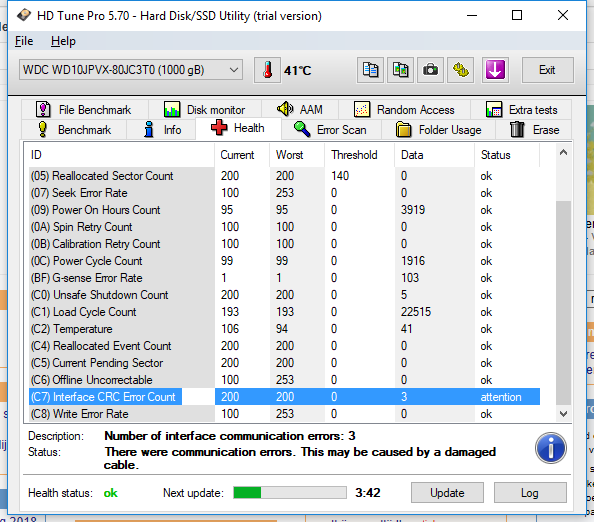Click the scroll down arrow of attribute list
Viewport: 594px width, 522px height.
(563, 414)
